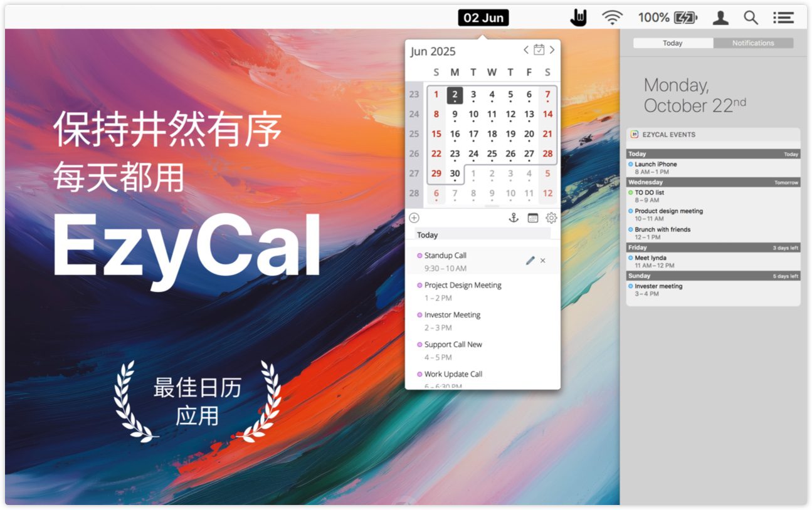Edit Standup Call with pencil icon
This screenshot has height=510, width=812.
coord(530,261)
